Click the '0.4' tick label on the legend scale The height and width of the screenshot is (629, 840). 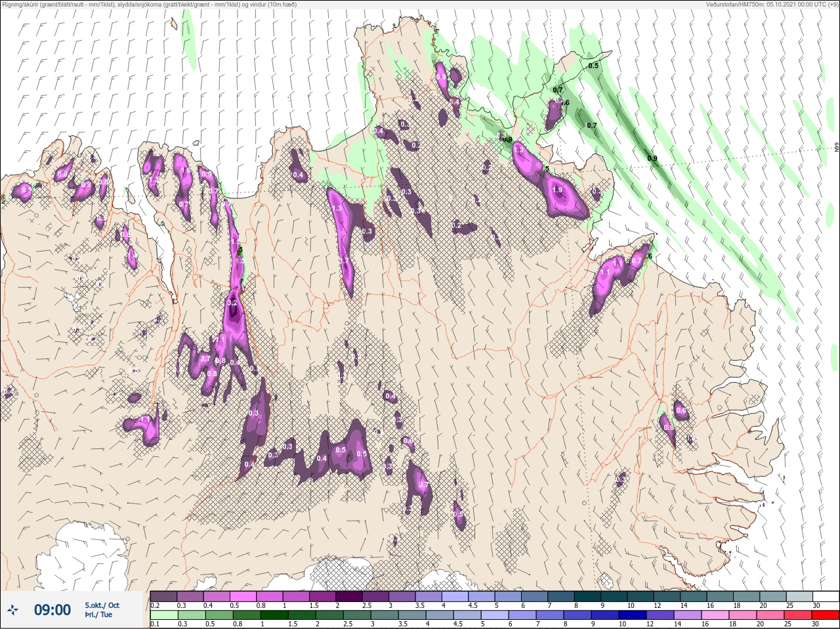(x=208, y=605)
